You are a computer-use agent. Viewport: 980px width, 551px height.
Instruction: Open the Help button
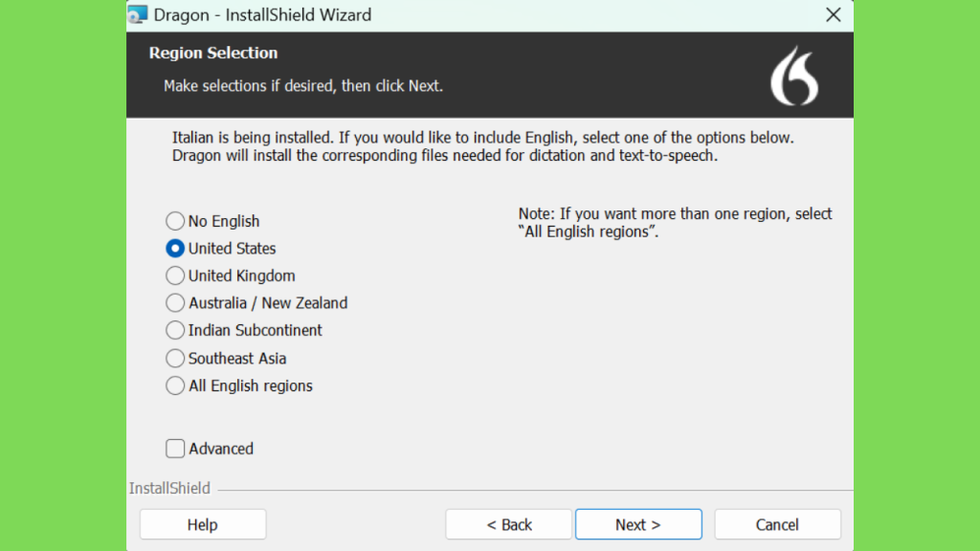pyautogui.click(x=203, y=524)
